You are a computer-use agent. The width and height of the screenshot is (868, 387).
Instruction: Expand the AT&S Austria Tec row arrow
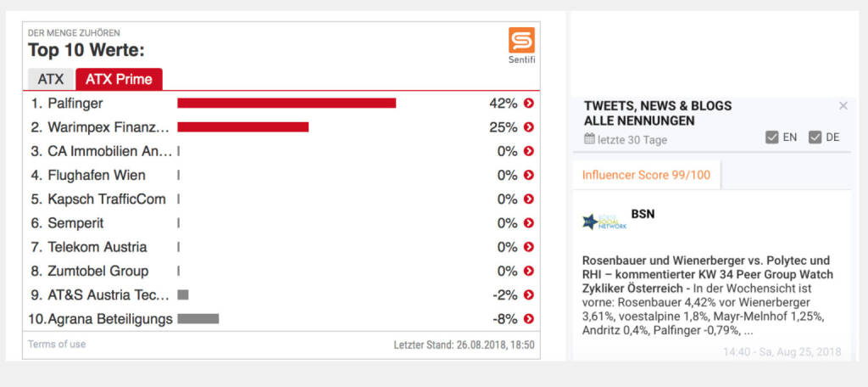tap(529, 295)
